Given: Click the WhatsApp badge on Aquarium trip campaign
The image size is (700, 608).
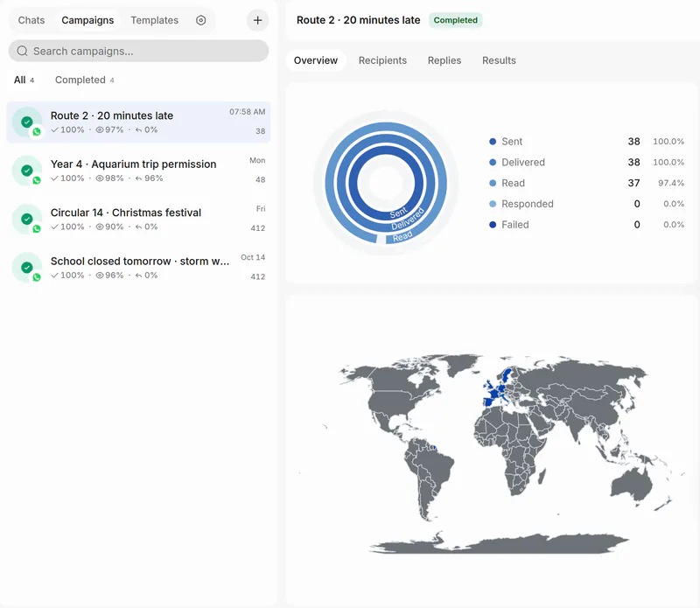Looking at the screenshot, I should pos(37,180).
